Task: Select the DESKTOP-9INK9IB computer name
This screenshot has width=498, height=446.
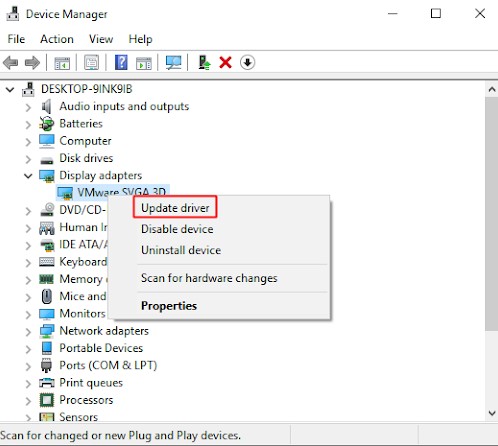Action: pyautogui.click(x=87, y=89)
